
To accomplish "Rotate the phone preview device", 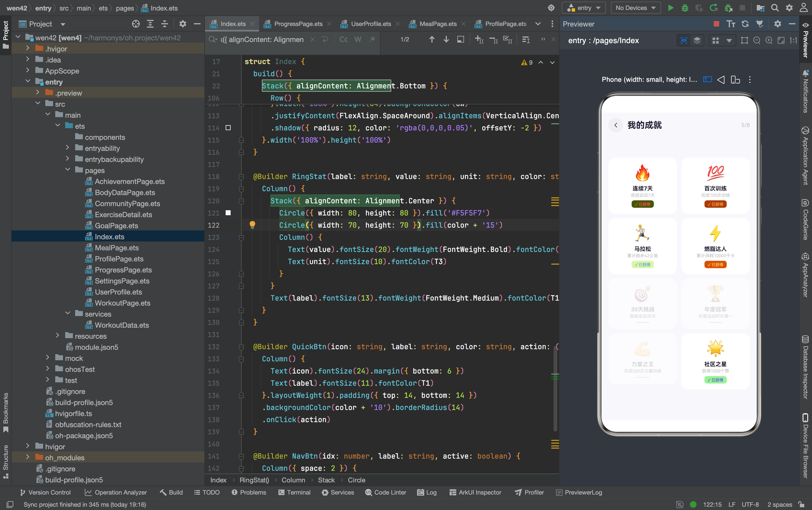I will (x=735, y=80).
